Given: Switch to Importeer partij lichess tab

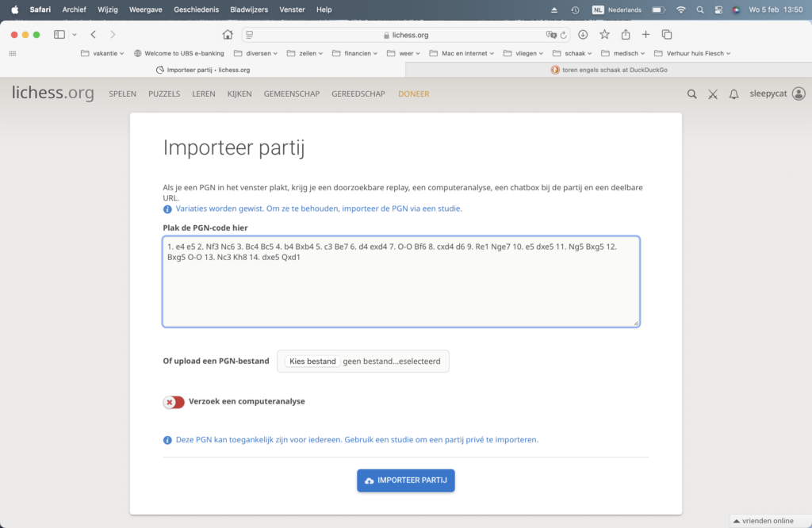Looking at the screenshot, I should (203, 70).
